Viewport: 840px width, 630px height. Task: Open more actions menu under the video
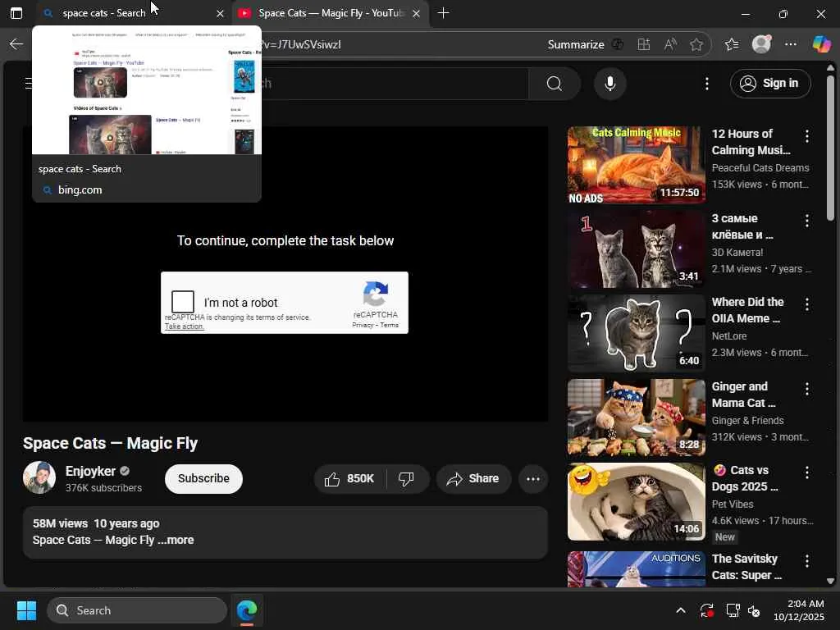533,479
